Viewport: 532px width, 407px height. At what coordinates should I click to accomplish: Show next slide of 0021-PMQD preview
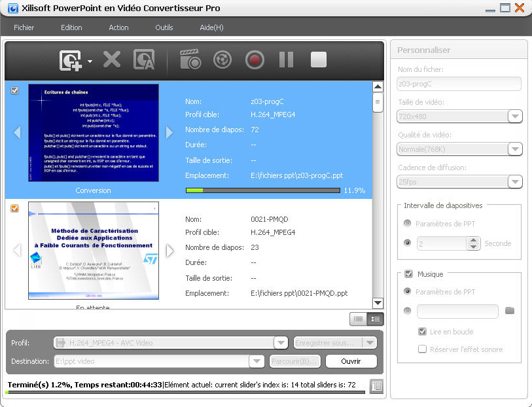click(x=169, y=251)
